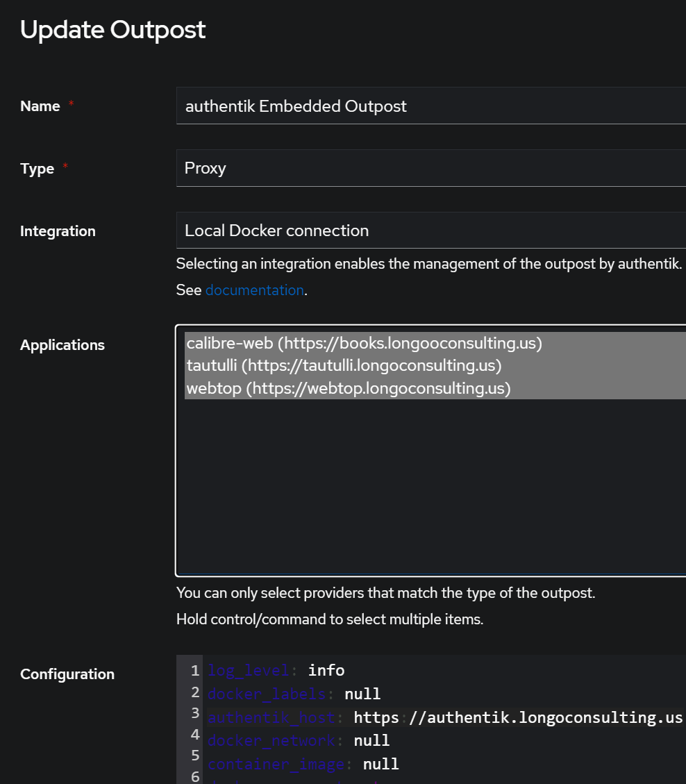Click line number 3 in editor gutter
This screenshot has width=686, height=784.
pyautogui.click(x=195, y=713)
